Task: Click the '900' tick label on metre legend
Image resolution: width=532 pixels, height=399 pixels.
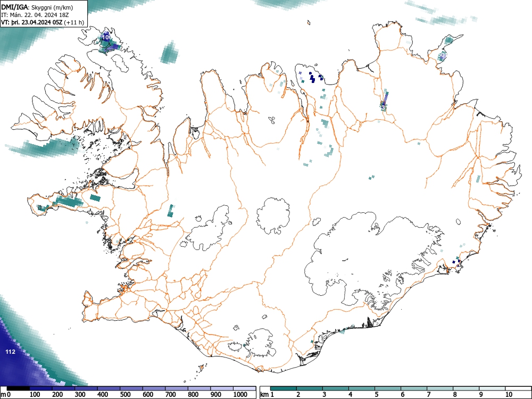Action: (215, 395)
